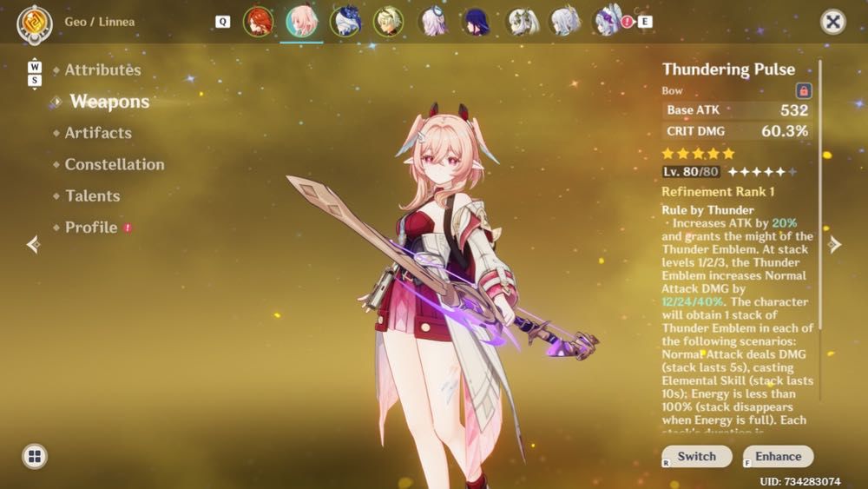
Task: Click the red alert badge beside Profile
Action: pos(128,228)
